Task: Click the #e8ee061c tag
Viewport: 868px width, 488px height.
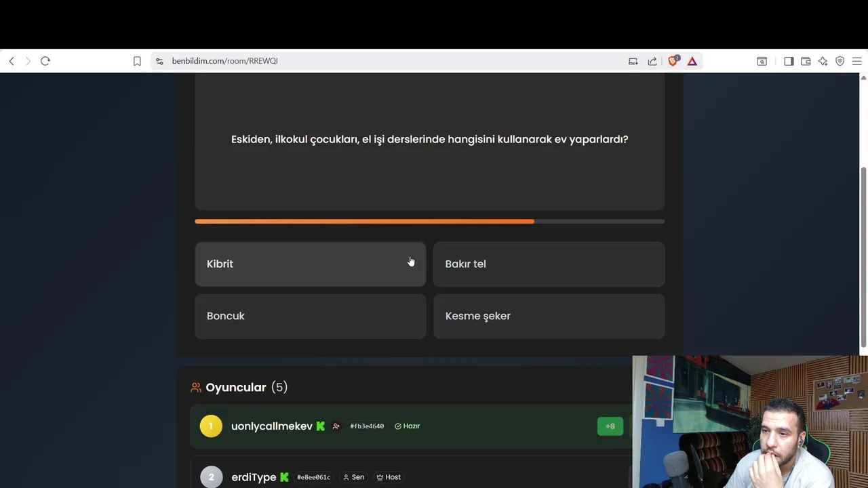Action: click(313, 477)
